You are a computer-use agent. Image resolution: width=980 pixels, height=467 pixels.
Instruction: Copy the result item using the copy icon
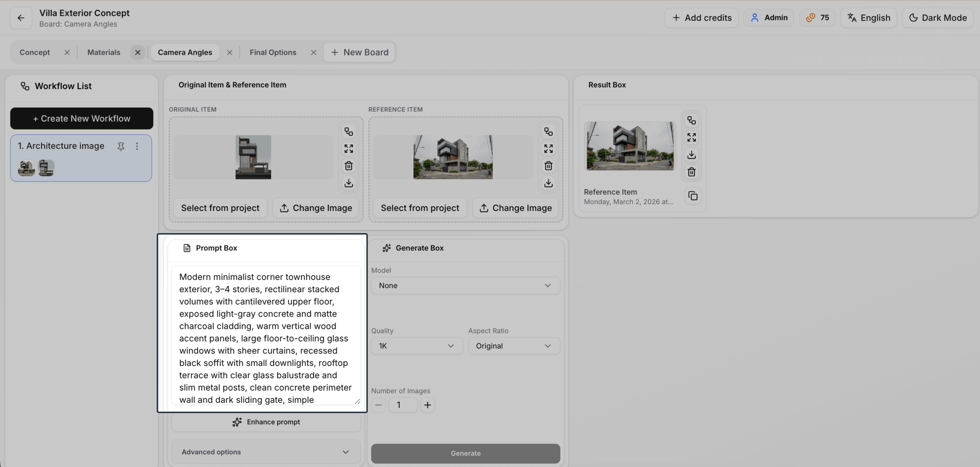pos(693,196)
